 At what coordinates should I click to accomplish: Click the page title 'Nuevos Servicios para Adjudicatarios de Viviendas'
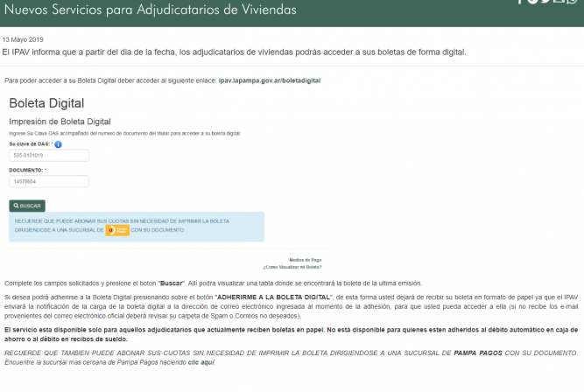[x=150, y=10]
